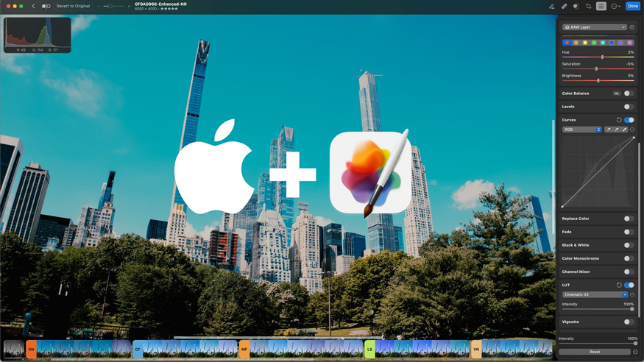644x362 pixels.
Task: Disable the Curves toggle
Action: [629, 120]
